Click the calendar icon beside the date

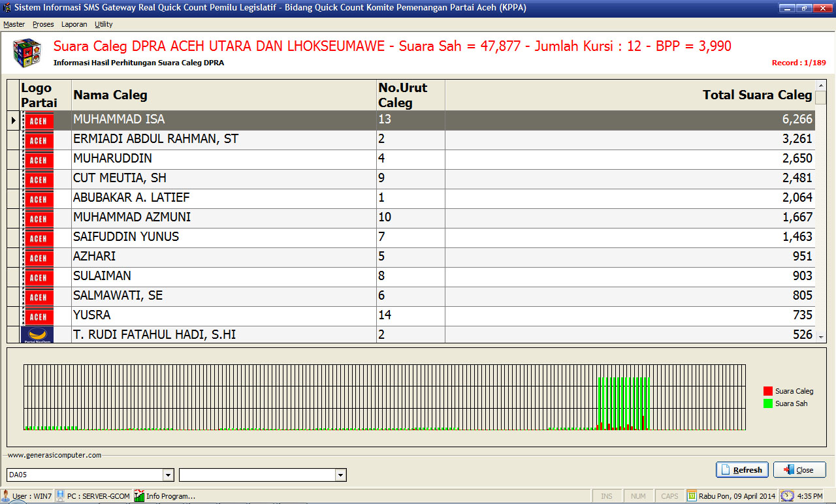tap(692, 496)
